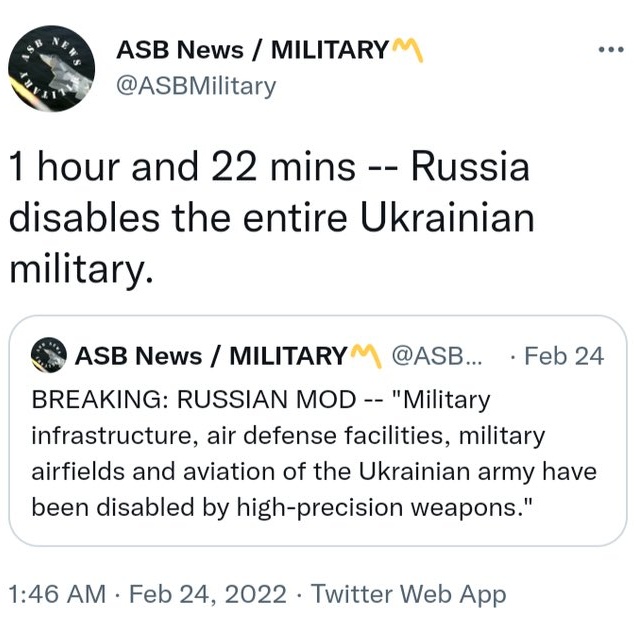
Task: Click truncated "@ASB..." handle in quoted tweet
Action: tap(436, 355)
